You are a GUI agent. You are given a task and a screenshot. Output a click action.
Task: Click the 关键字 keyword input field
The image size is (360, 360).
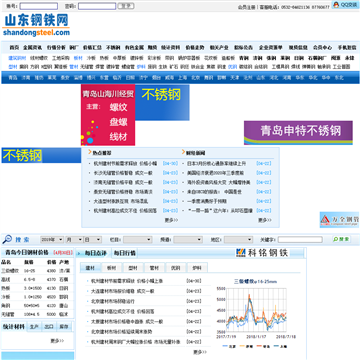tap(300, 240)
